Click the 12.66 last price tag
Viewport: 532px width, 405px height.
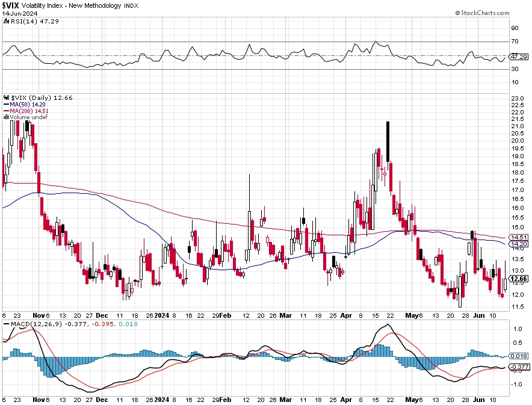(519, 279)
